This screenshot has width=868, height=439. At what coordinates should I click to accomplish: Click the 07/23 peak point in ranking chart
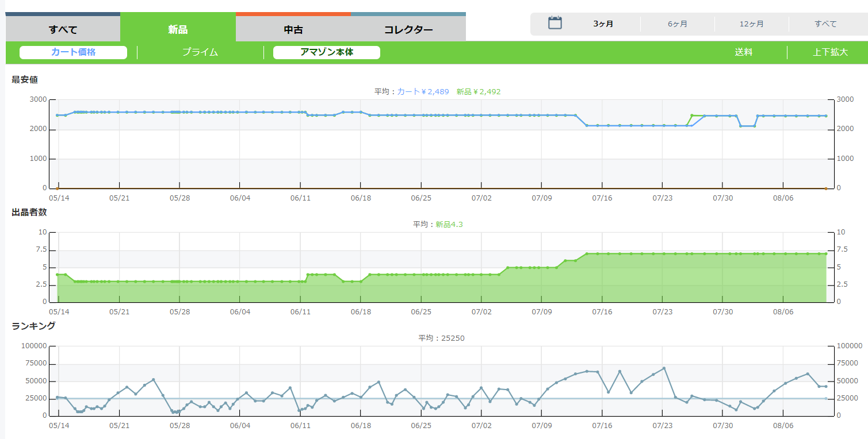click(664, 368)
